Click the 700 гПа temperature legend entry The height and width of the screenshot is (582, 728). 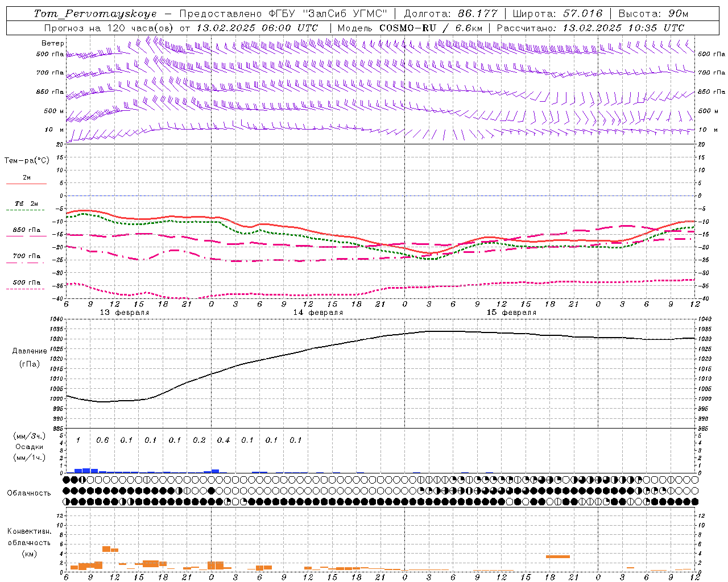point(27,256)
